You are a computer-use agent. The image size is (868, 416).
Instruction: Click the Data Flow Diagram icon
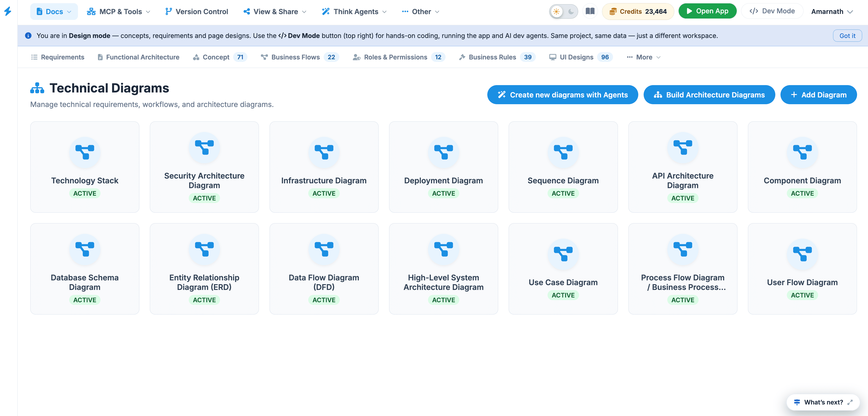pyautogui.click(x=324, y=249)
